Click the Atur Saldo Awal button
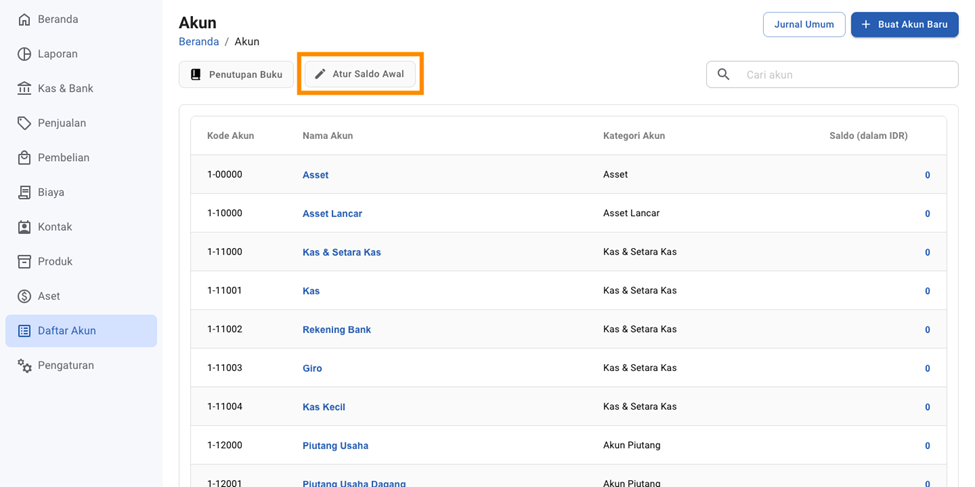This screenshot has height=487, width=975. 360,74
